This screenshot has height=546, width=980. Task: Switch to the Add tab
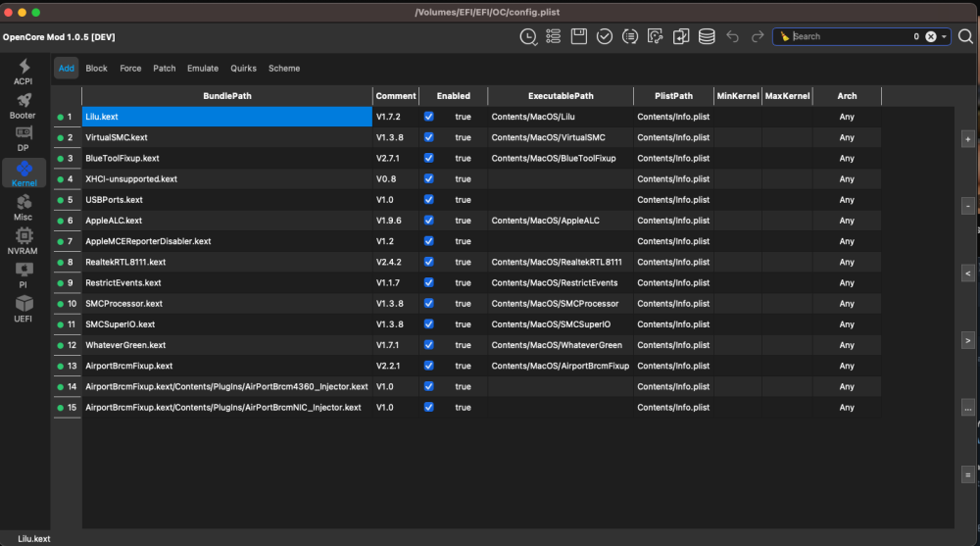pos(67,69)
